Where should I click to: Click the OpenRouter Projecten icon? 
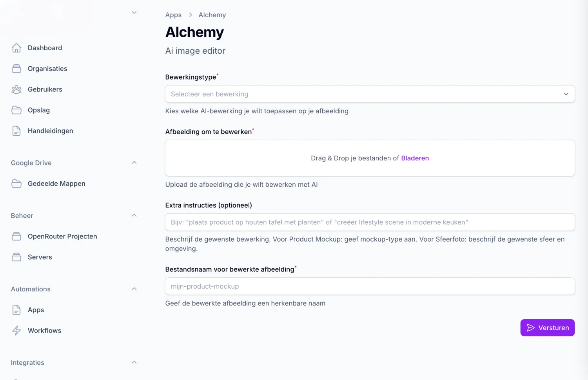[16, 236]
